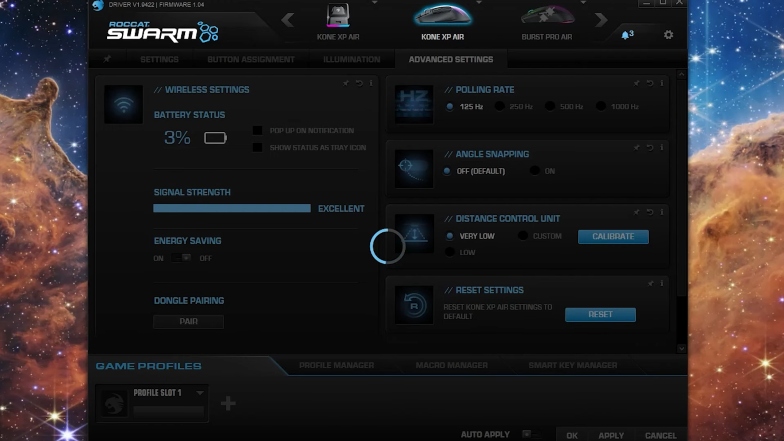Open the Macro Manager tab

click(x=452, y=365)
